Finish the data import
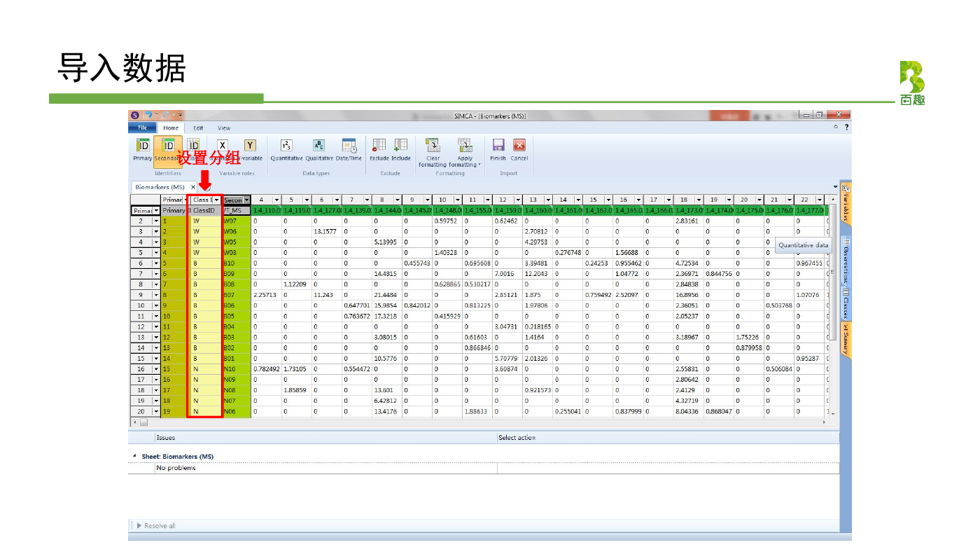Image resolution: width=980 pixels, height=552 pixels. tap(498, 149)
